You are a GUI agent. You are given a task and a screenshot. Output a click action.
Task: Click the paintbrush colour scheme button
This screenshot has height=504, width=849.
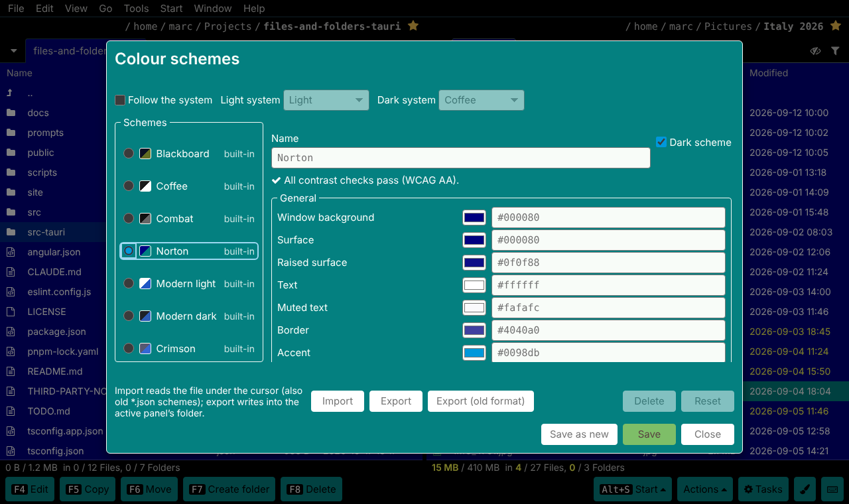coord(805,489)
